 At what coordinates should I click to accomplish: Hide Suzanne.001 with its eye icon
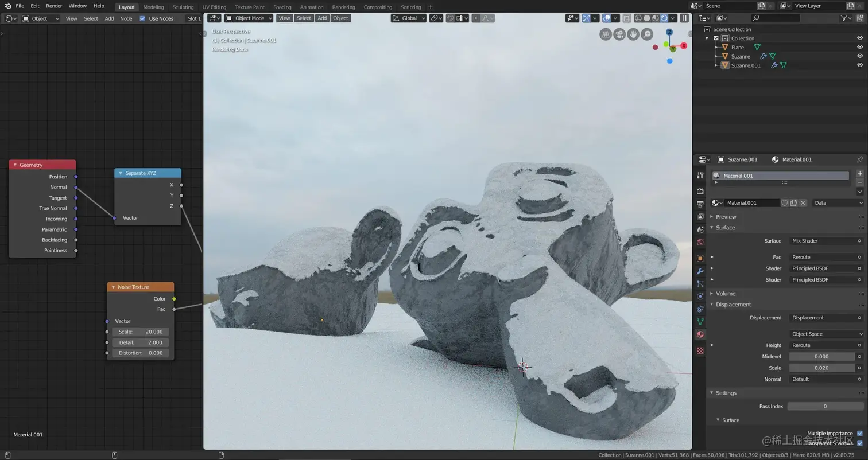(x=859, y=65)
